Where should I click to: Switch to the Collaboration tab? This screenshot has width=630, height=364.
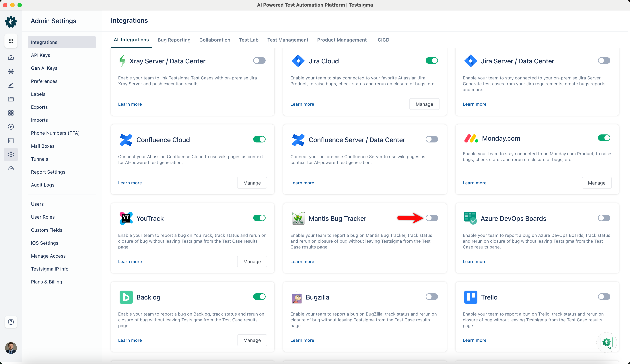(215, 40)
